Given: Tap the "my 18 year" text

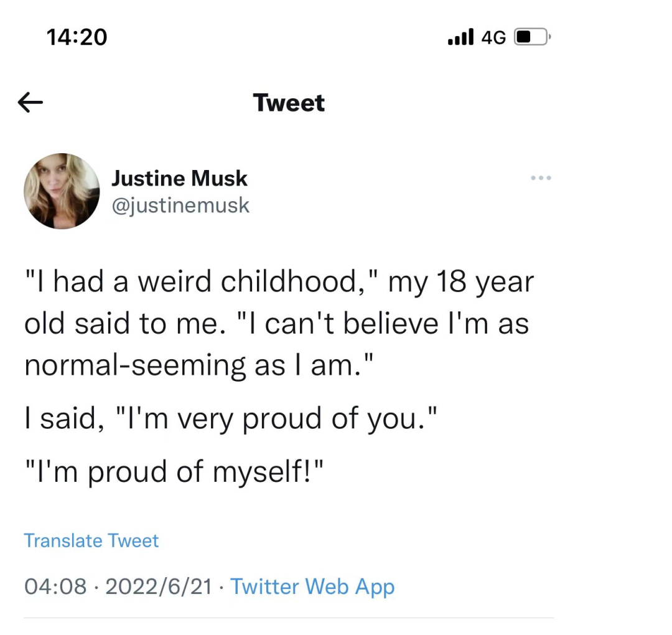Looking at the screenshot, I should click(460, 283).
